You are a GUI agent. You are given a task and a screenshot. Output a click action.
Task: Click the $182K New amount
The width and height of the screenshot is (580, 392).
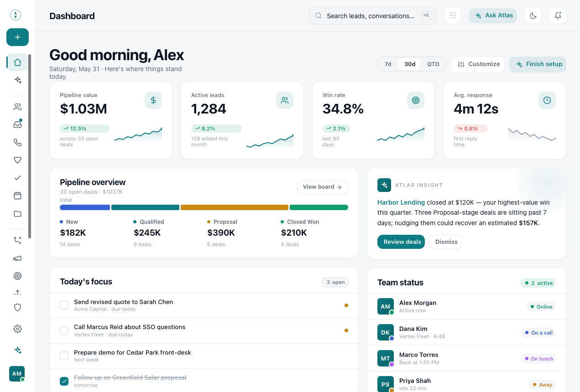(x=73, y=233)
